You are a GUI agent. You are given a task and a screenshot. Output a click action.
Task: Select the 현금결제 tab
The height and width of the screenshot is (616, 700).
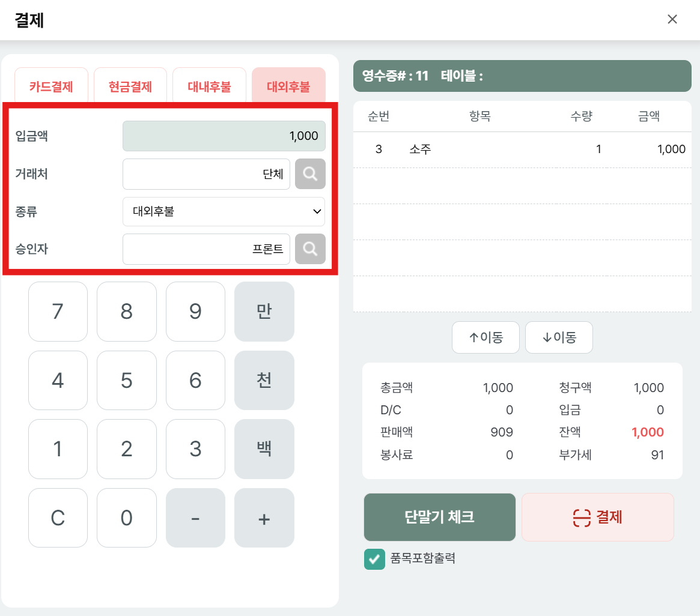click(130, 86)
